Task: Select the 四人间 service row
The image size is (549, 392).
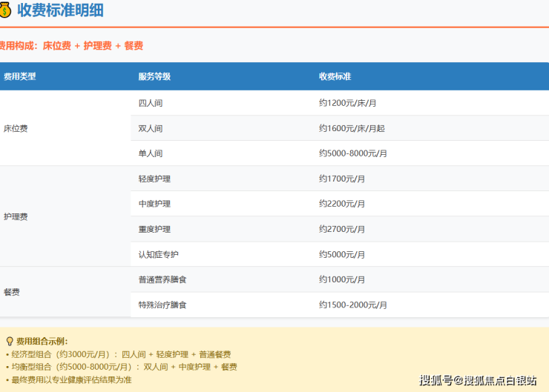Action: click(x=151, y=103)
